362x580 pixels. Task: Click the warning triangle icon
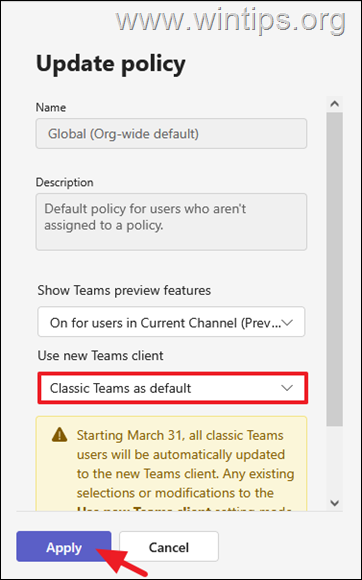tap(60, 436)
